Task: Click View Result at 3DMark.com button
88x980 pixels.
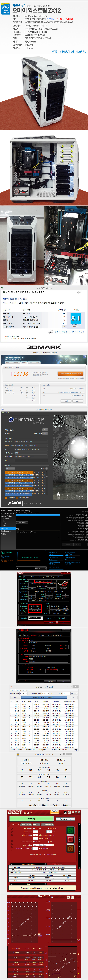Action: pos(71,374)
